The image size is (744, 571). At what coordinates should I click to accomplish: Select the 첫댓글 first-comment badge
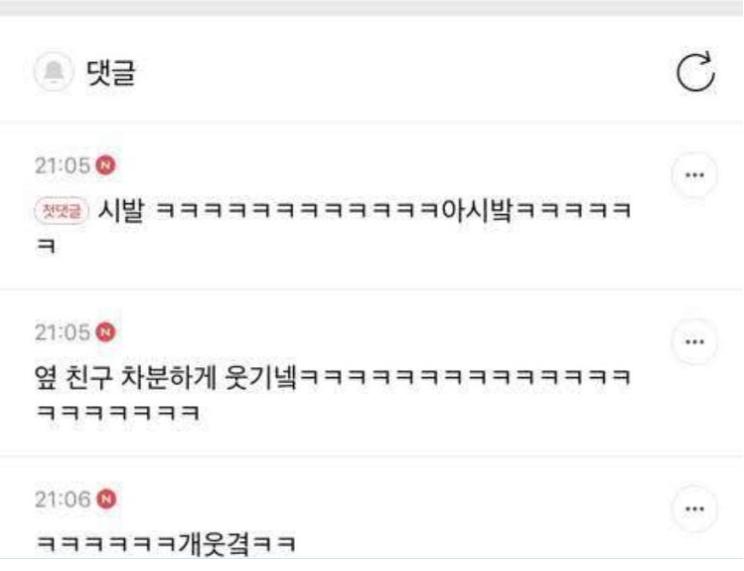[62, 211]
